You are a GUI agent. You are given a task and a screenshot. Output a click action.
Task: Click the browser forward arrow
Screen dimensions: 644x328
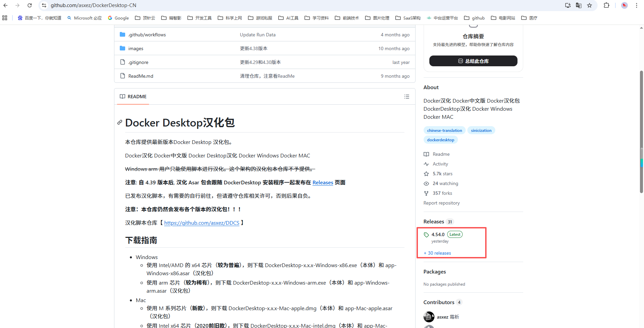pos(17,5)
